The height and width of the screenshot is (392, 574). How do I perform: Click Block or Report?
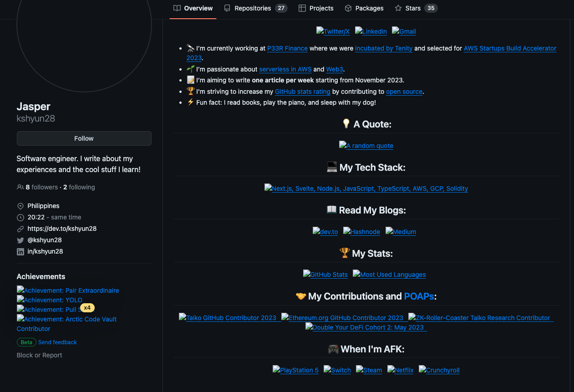(39, 355)
